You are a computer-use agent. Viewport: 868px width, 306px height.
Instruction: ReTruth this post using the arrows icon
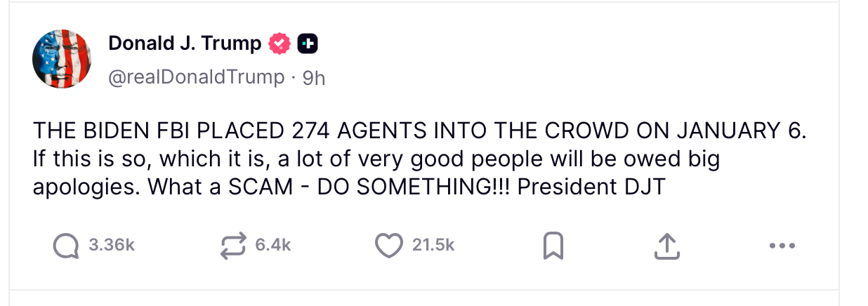coord(232,245)
